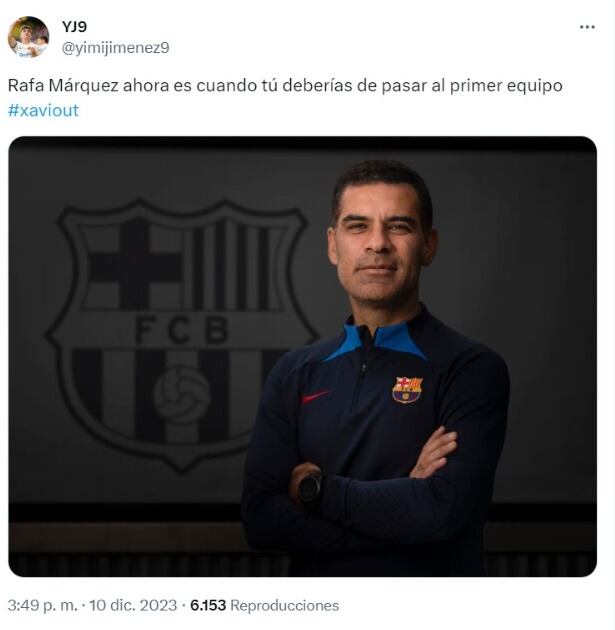This screenshot has width=615, height=630.
Task: Click the 10 dic. 2023 date
Action: pos(133,605)
